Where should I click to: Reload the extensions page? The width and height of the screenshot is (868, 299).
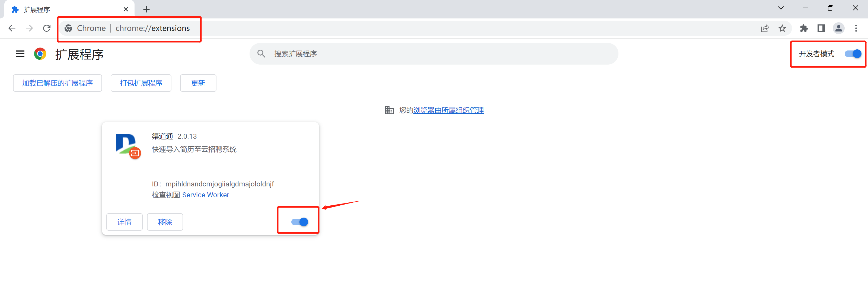coord(47,28)
